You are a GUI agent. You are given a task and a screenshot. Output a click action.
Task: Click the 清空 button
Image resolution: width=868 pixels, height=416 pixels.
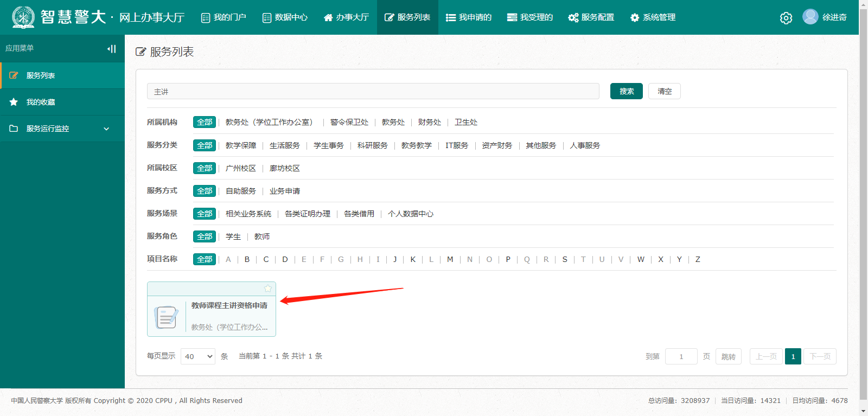pos(664,91)
